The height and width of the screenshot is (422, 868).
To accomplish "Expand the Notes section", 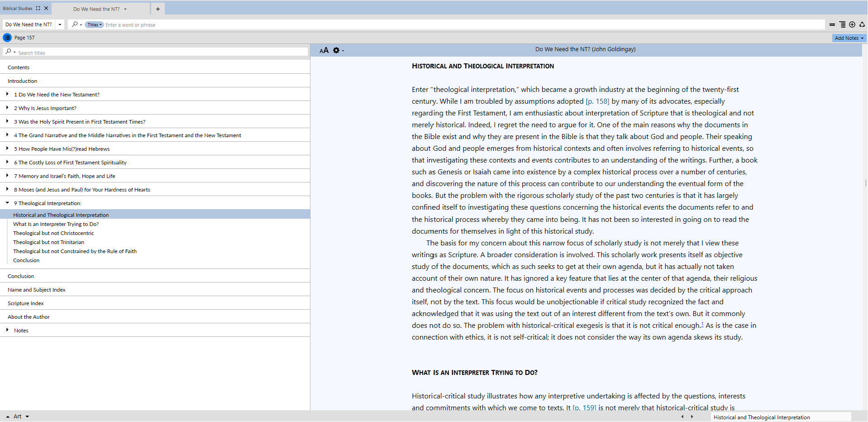I will 7,330.
